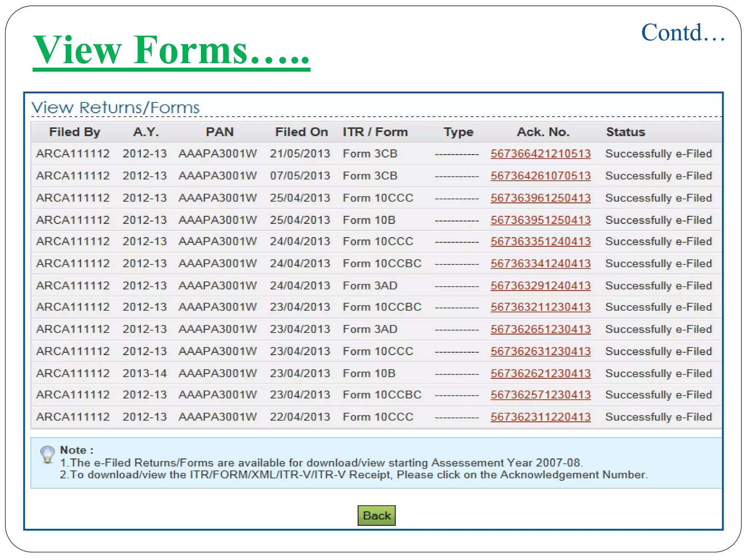747x560 pixels.
Task: Click Form 10CCC filed on 22/04/2013
Action: (378, 417)
